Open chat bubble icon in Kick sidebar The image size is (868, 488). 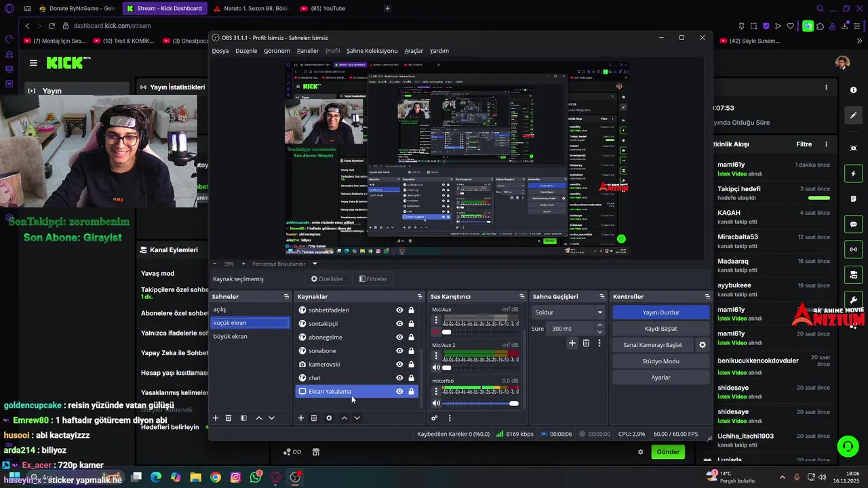click(x=853, y=224)
